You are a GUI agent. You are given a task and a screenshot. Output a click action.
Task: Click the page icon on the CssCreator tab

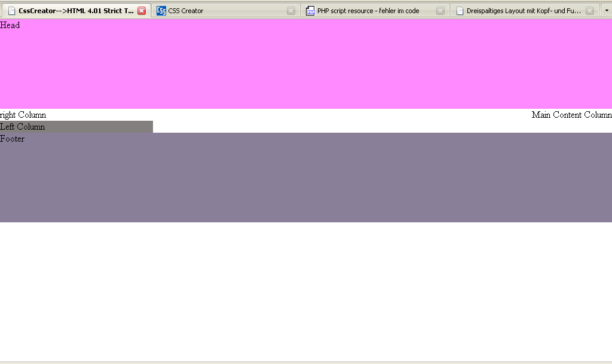11,11
